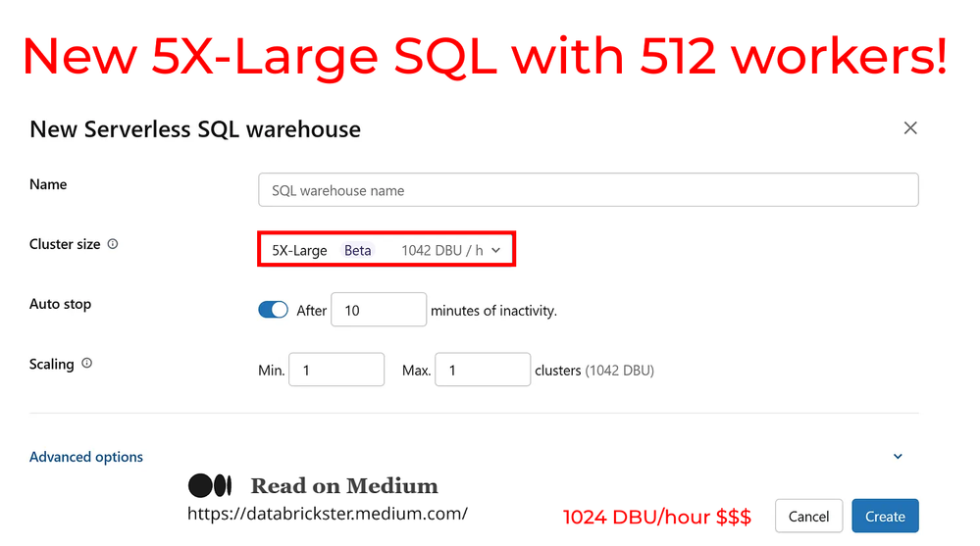Click the cluster size dropdown chevron
The height and width of the screenshot is (546, 980).
click(495, 250)
